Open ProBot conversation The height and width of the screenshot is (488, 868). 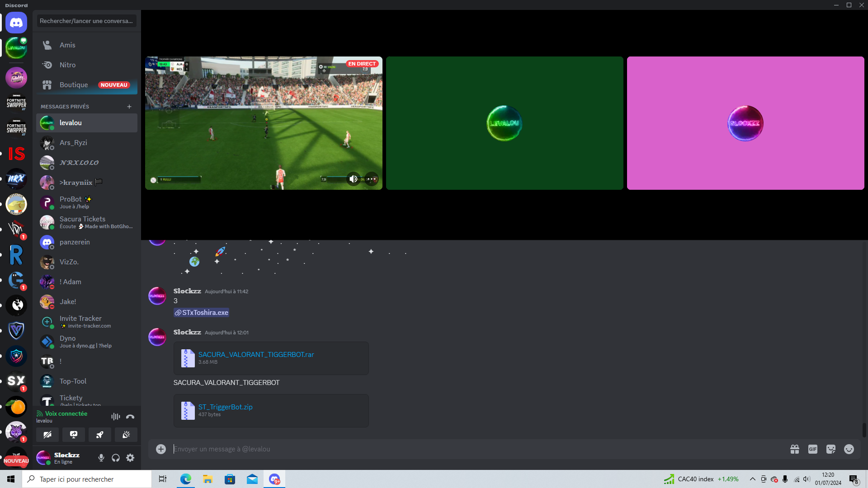click(87, 202)
